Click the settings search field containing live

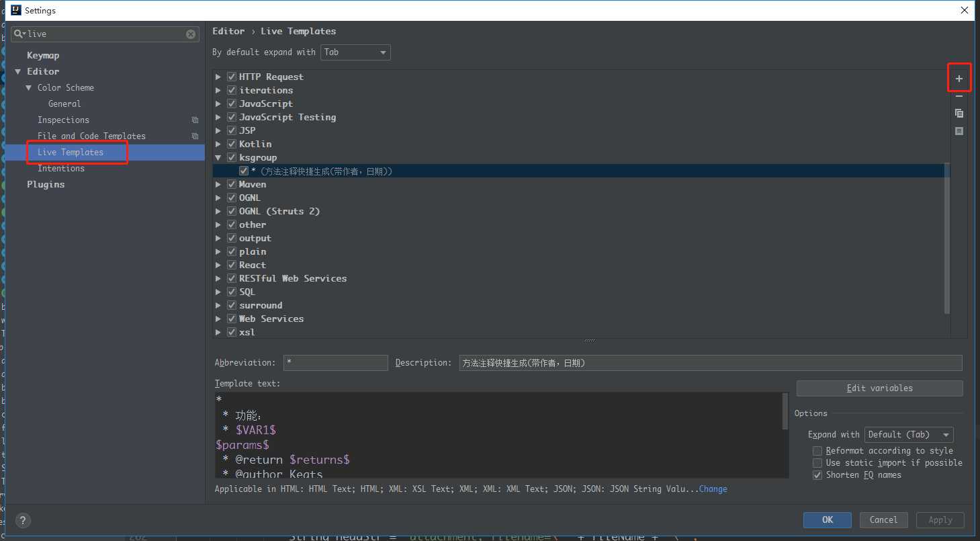tap(105, 34)
